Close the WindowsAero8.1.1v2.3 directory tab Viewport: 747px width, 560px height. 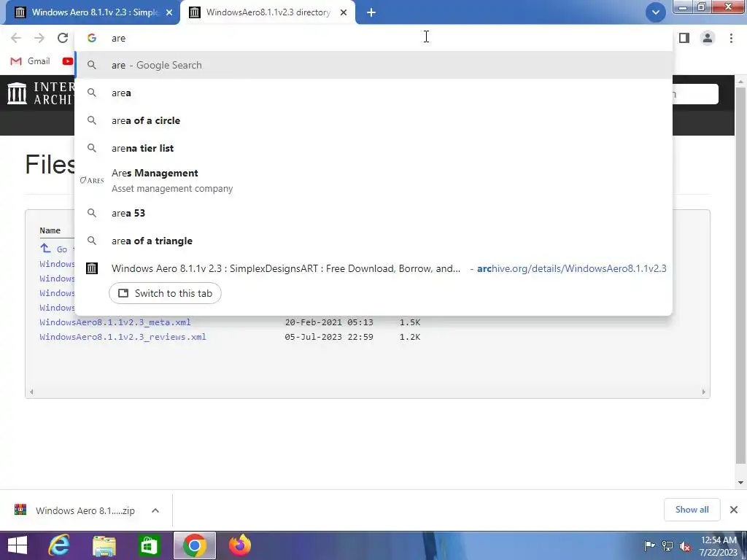click(x=344, y=12)
